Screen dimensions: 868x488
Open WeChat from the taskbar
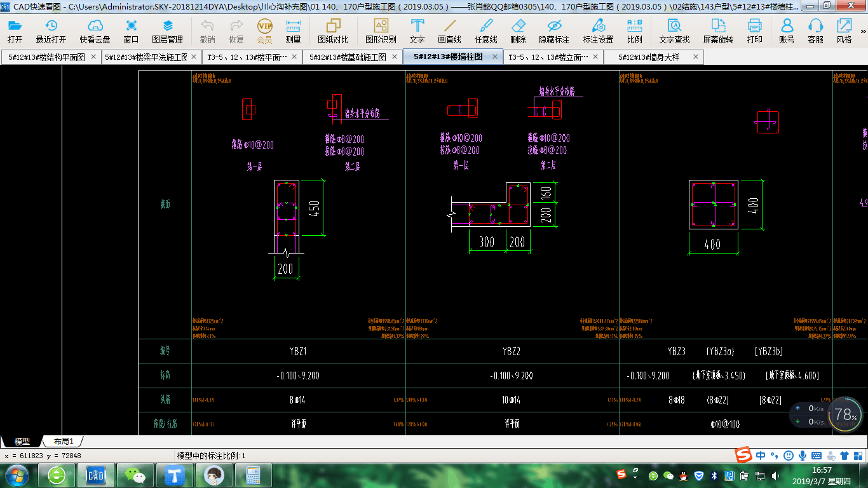click(135, 475)
